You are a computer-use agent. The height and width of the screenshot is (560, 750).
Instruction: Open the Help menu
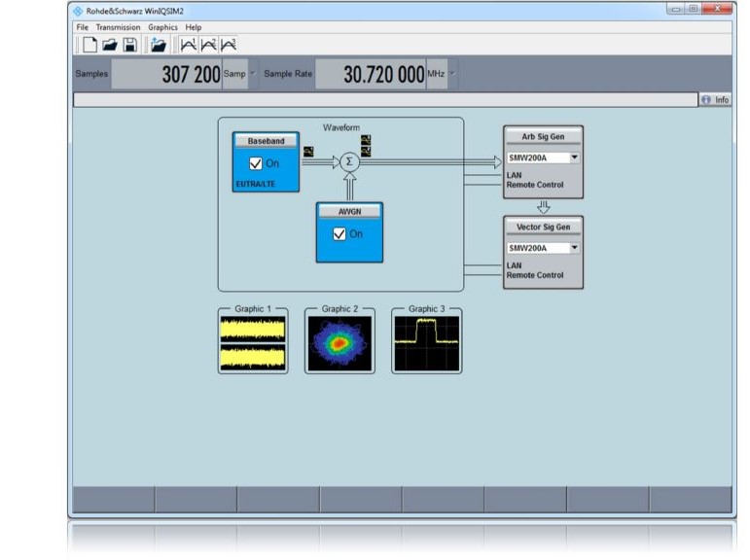194,27
